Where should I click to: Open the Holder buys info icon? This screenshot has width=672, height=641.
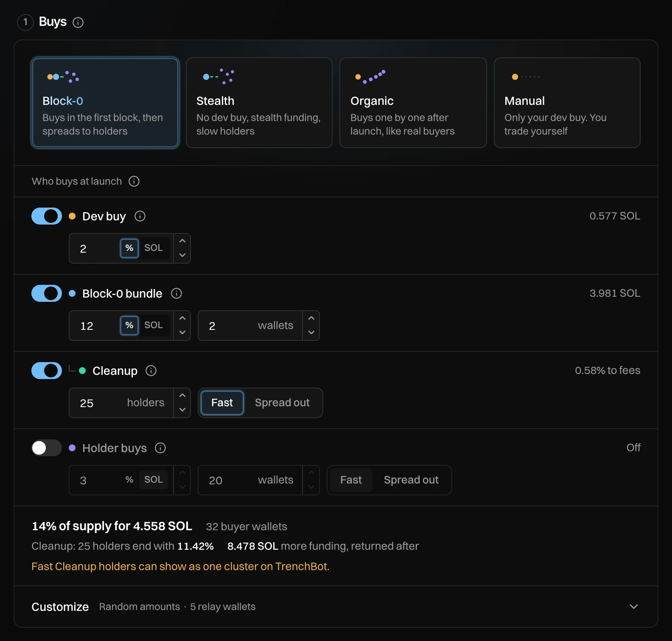point(160,448)
